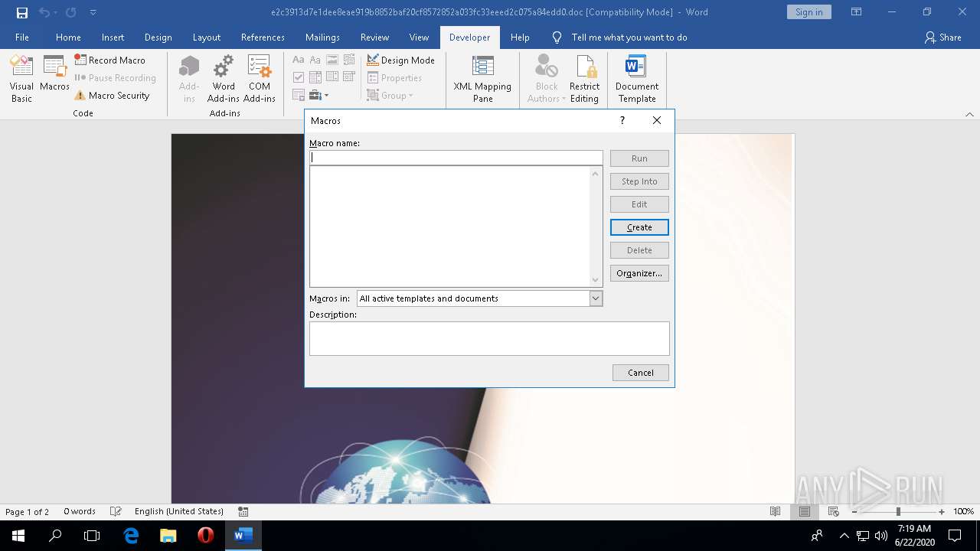Click Sign in button
This screenshot has height=551, width=980.
808,11
